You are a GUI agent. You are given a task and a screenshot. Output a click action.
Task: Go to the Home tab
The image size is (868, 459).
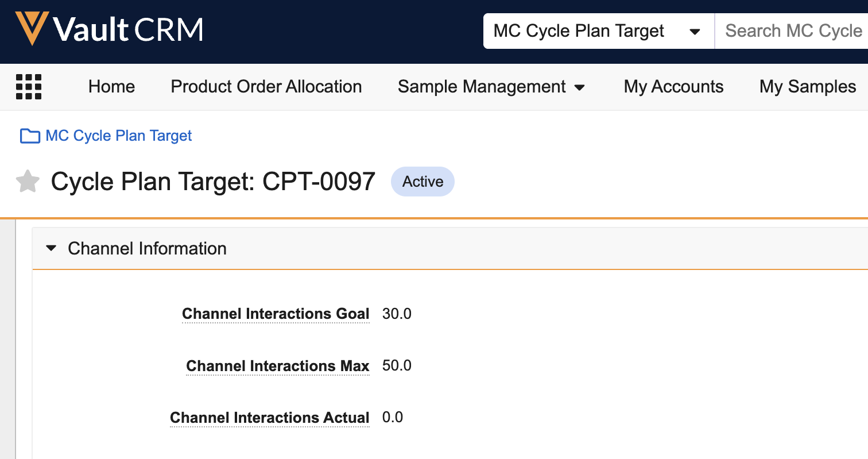(x=111, y=87)
